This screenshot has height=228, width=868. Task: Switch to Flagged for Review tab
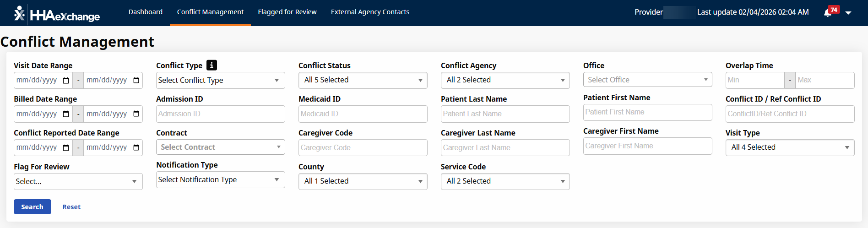click(x=287, y=12)
